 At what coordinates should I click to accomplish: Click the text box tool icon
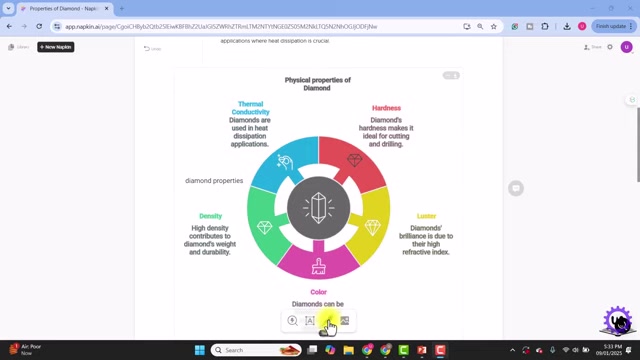point(310,321)
